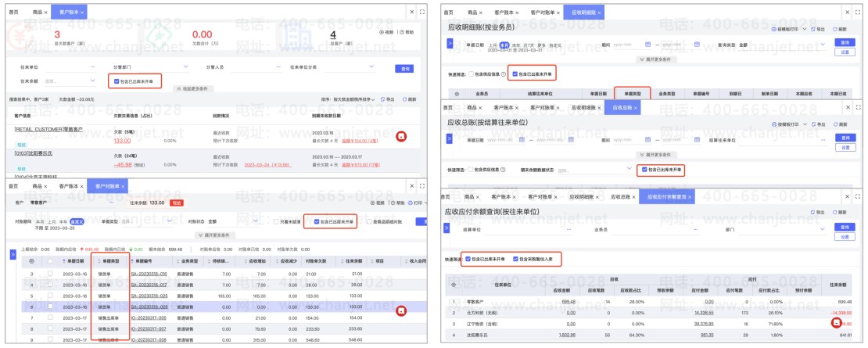
Task: Check select-all header checkbox in 客户对账单 table
Action: pyautogui.click(x=50, y=260)
